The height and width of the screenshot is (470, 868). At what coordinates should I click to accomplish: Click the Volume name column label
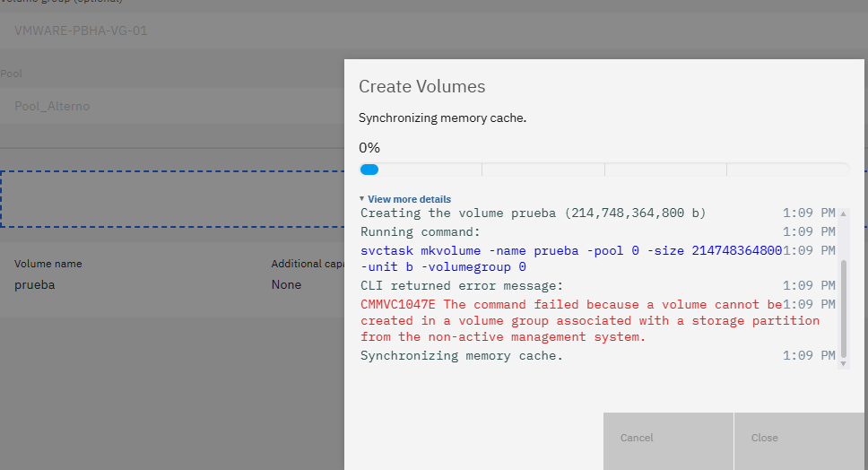[48, 264]
